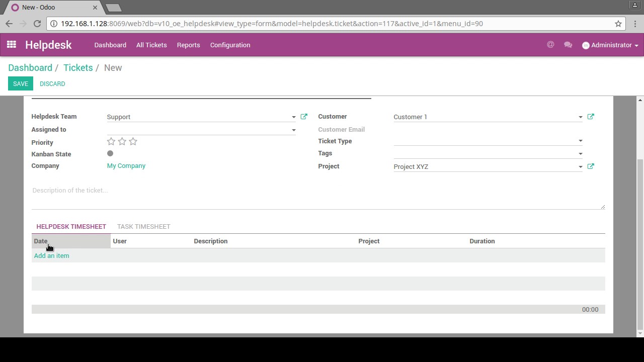Click the 00:00 total duration value
Image resolution: width=644 pixels, height=362 pixels.
point(590,309)
